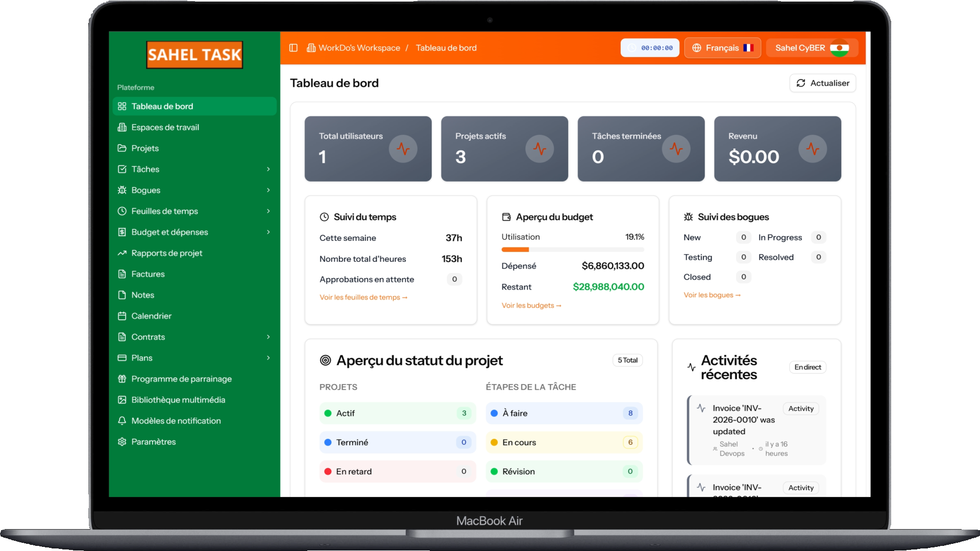Click the Aperçu du statut target icon

pyautogui.click(x=325, y=360)
